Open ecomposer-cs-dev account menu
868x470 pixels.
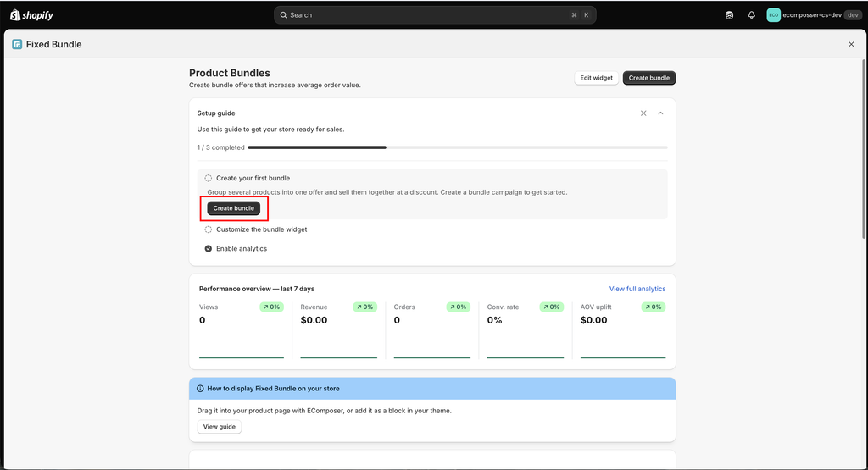[814, 15]
